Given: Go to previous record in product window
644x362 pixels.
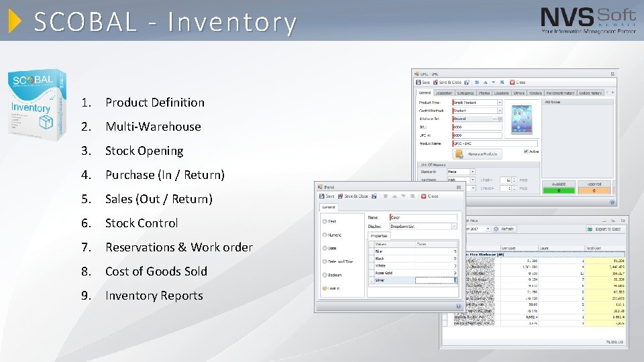Looking at the screenshot, I should [x=485, y=82].
